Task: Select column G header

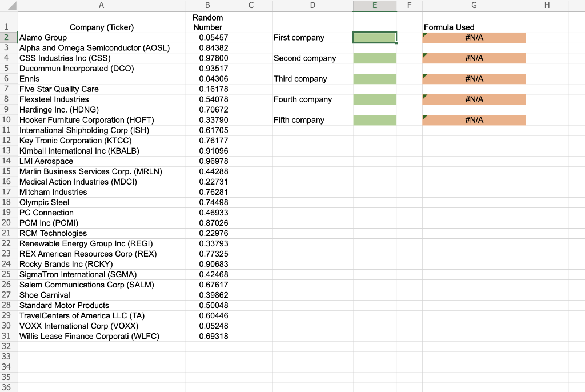Action: click(x=474, y=5)
